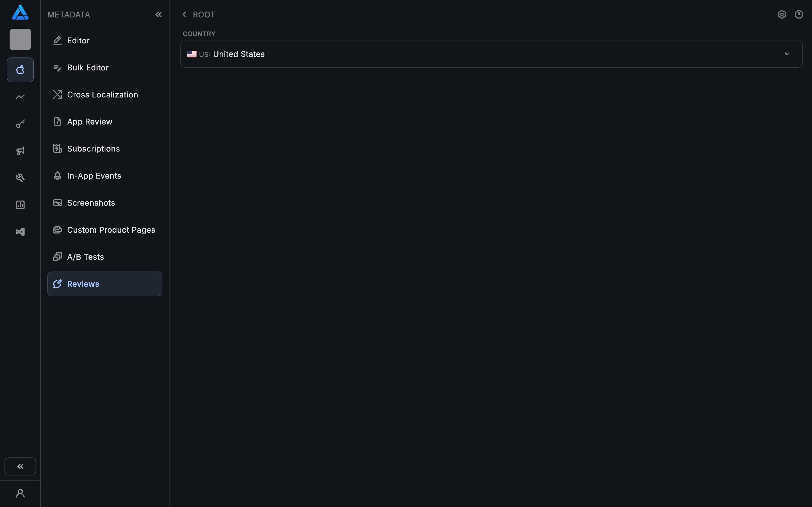Open the trend line analytics icon

20,97
